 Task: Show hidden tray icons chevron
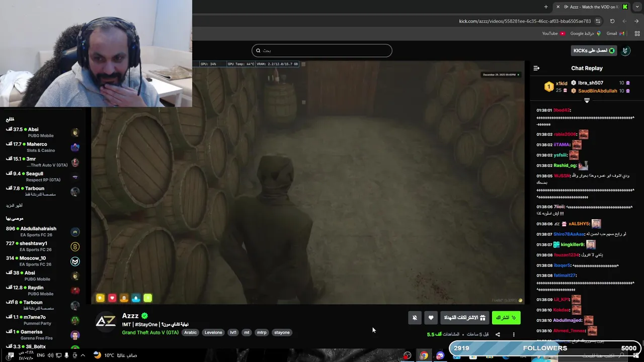click(x=83, y=355)
